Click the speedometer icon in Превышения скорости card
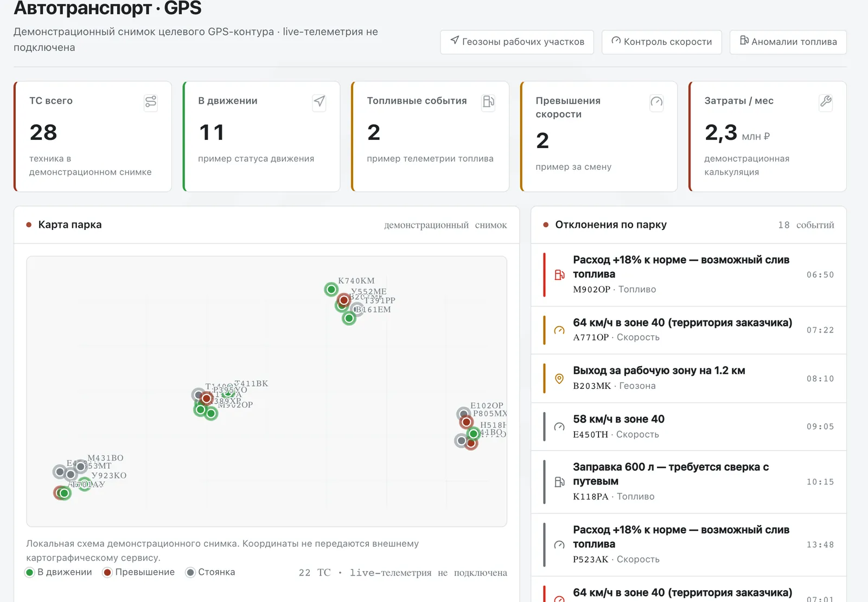This screenshot has width=868, height=602. coord(656,101)
